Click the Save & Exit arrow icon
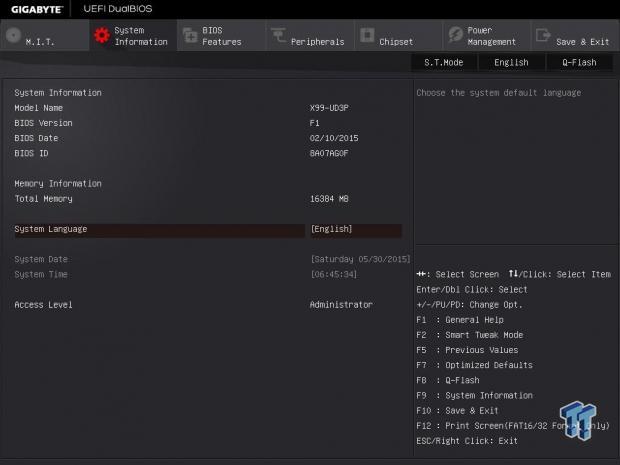The image size is (620, 465). point(543,36)
